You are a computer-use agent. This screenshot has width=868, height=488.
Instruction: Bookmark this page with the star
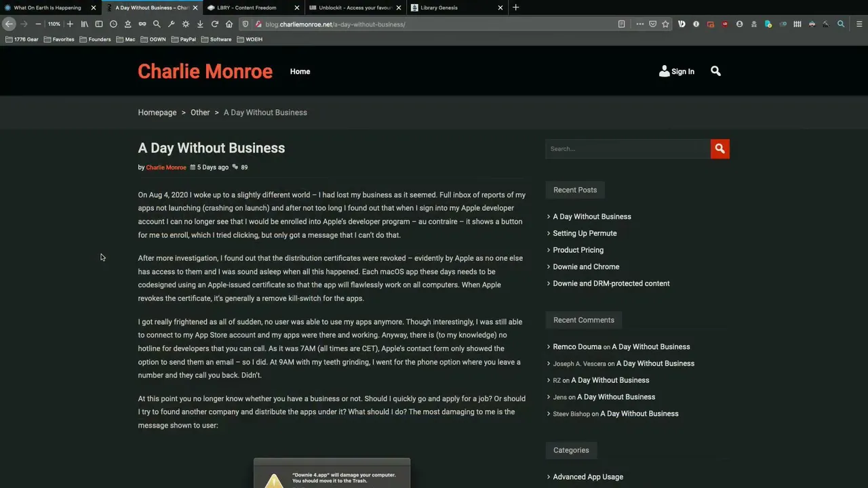[665, 24]
